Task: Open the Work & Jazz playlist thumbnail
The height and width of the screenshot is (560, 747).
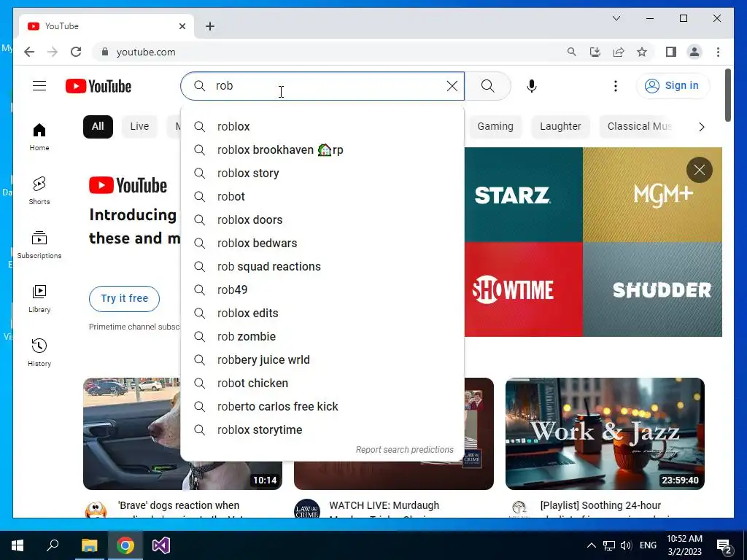Action: pos(605,434)
